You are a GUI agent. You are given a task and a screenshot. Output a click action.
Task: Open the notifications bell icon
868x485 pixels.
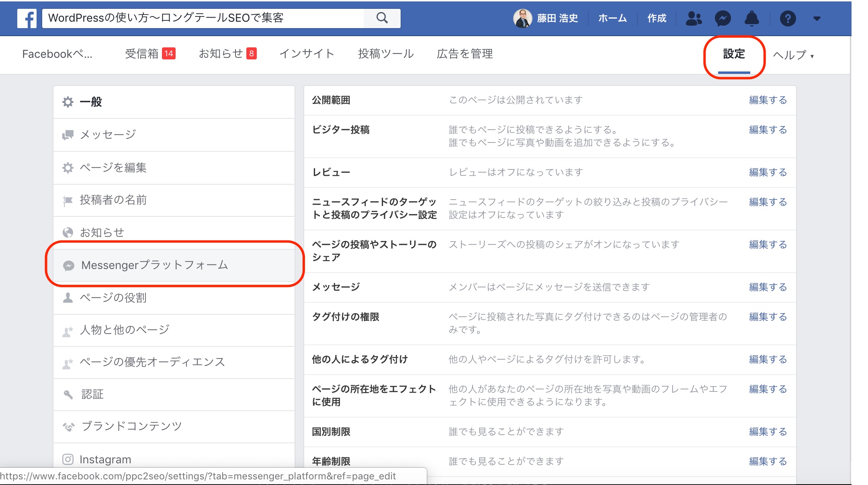[752, 18]
